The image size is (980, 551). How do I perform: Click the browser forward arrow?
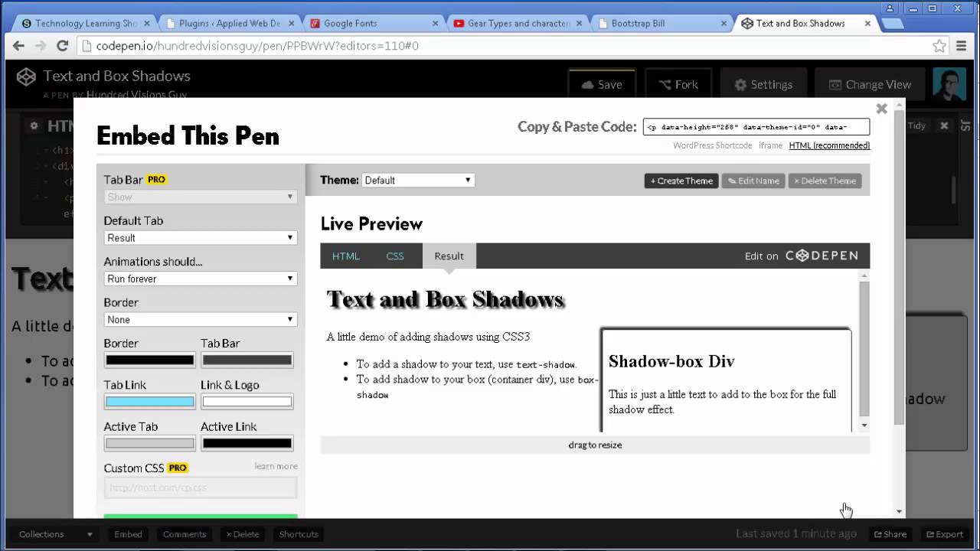pyautogui.click(x=41, y=46)
